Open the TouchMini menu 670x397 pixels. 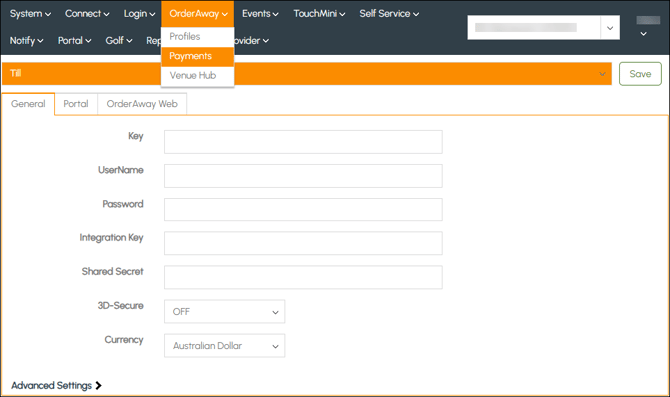(x=319, y=14)
